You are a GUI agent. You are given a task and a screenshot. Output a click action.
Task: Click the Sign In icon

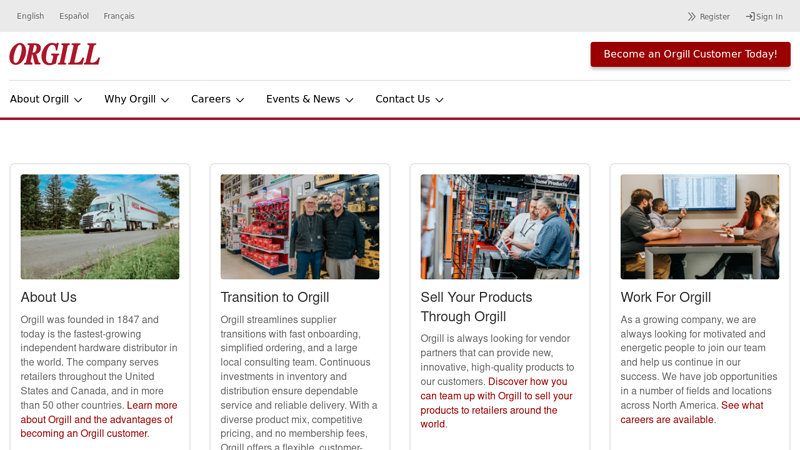pyautogui.click(x=750, y=17)
